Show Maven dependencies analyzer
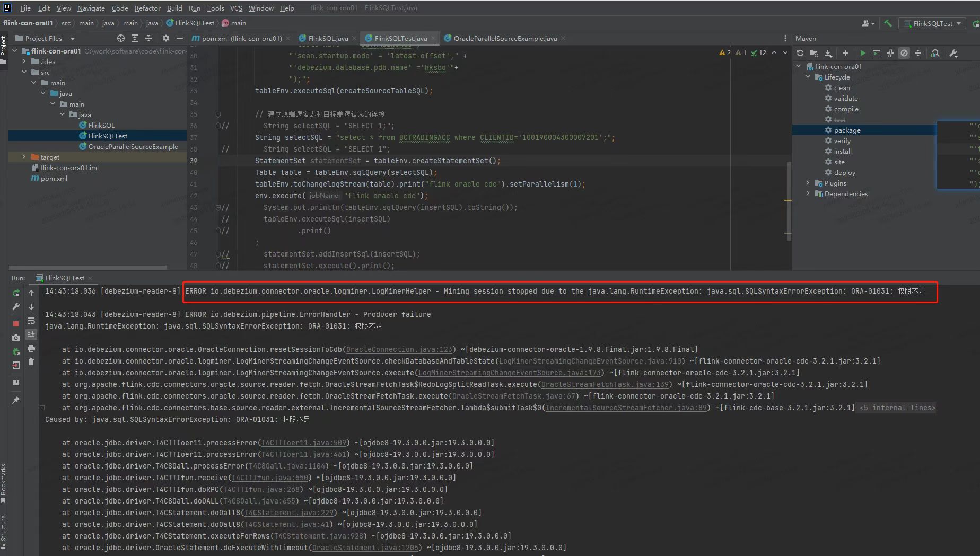Screen dimensions: 980x556 (935, 53)
